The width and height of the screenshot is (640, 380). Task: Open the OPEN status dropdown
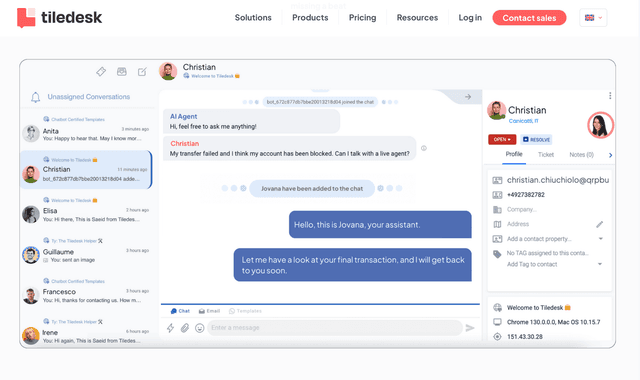coord(502,140)
